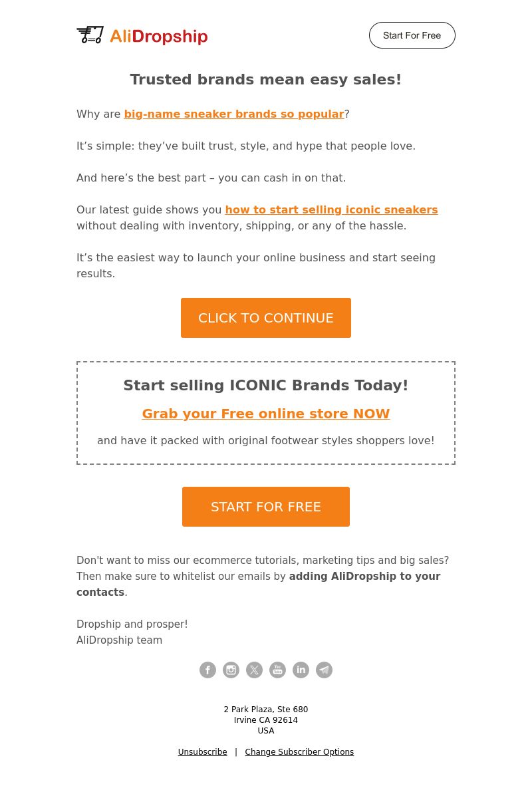Click the Trusted brands mean easy sales heading
Screen dimensions: 532x792
(266, 79)
